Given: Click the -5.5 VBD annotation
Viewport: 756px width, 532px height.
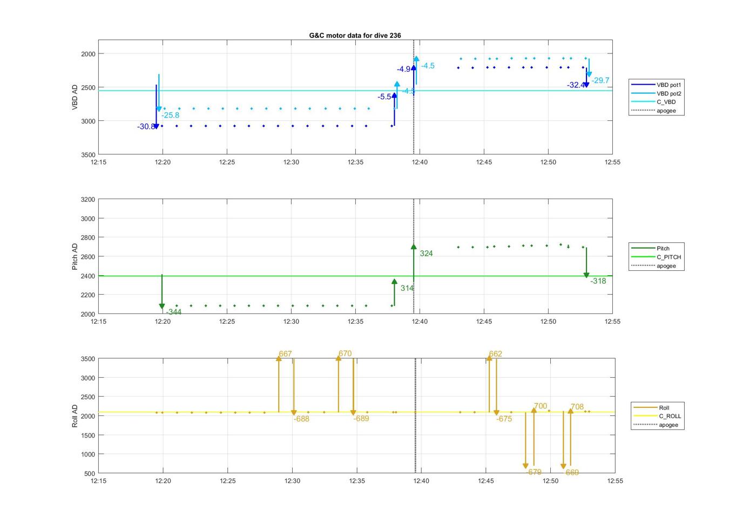Looking at the screenshot, I should pos(384,97).
